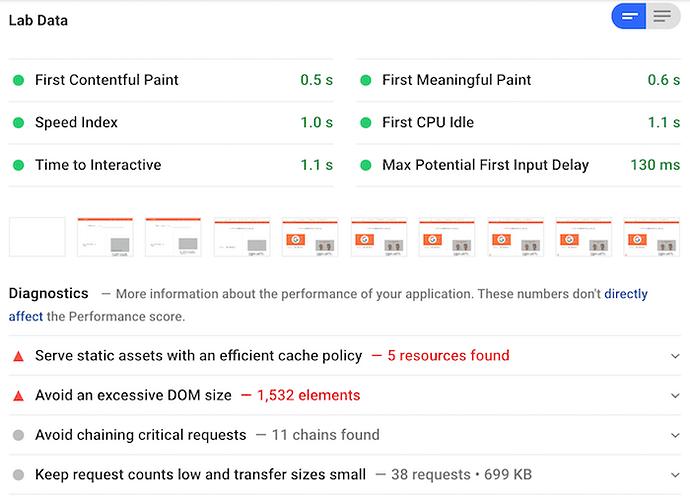The width and height of the screenshot is (690, 497).
Task: Click gray dot beside critical requests audit
Action: click(x=18, y=435)
